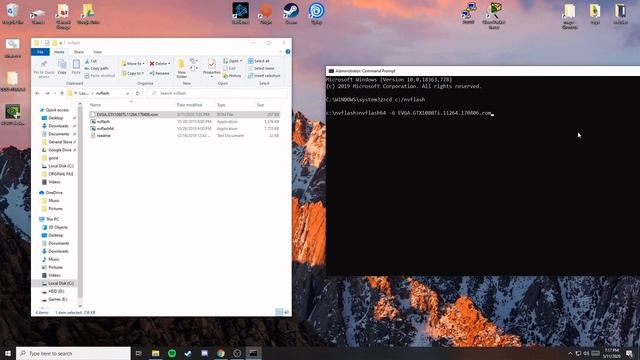The height and width of the screenshot is (360, 640).
Task: Click the Rename button in ribbon
Action: click(159, 73)
